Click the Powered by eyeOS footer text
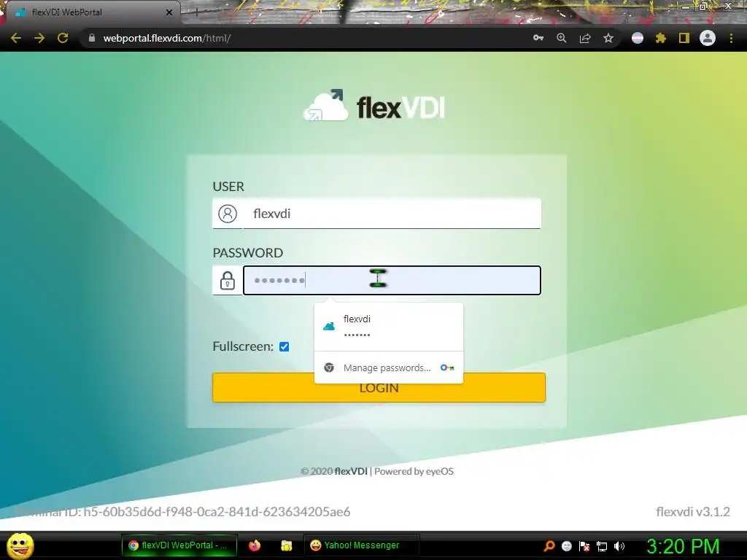 click(x=414, y=472)
